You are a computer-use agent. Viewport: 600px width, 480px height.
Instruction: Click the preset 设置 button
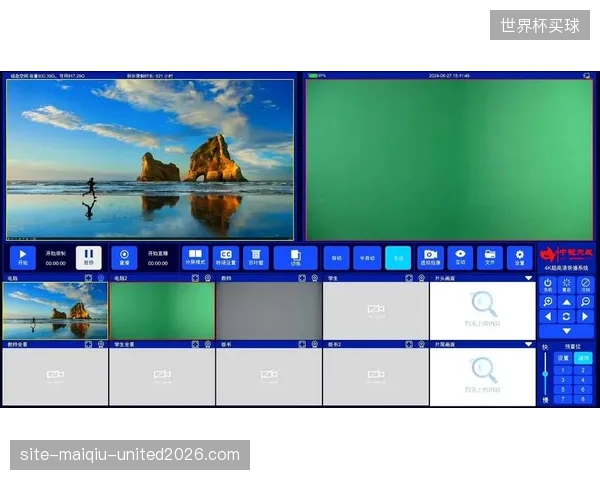[x=563, y=358]
